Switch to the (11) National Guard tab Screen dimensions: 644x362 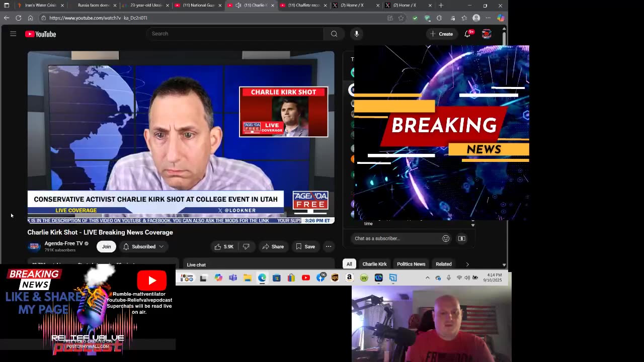(198, 6)
